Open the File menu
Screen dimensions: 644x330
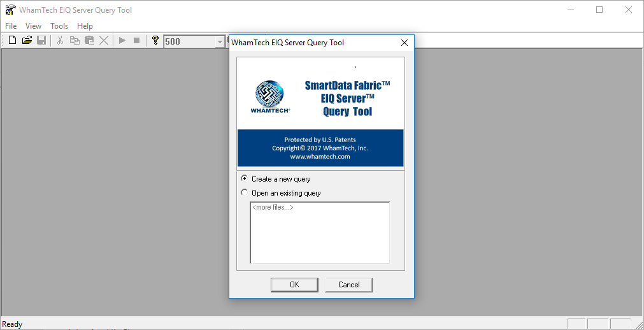tap(11, 26)
